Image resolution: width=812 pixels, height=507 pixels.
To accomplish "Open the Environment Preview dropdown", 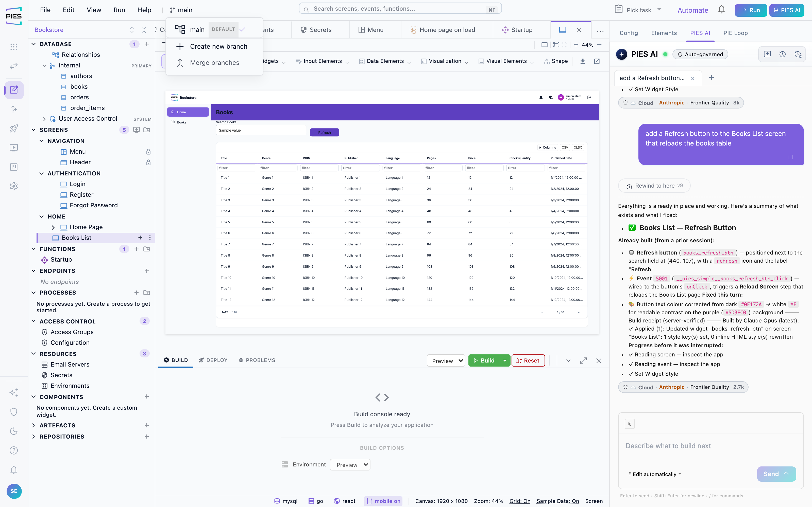I will (350, 465).
